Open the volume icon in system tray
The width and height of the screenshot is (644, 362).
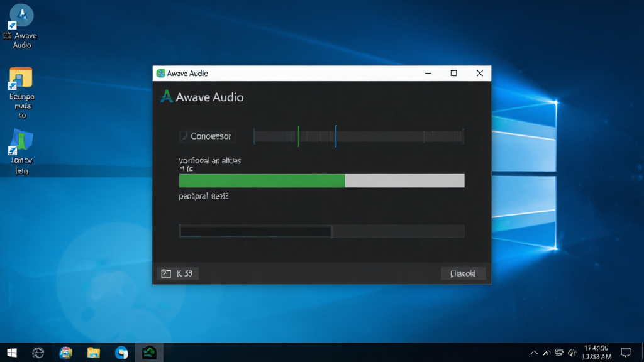click(572, 353)
